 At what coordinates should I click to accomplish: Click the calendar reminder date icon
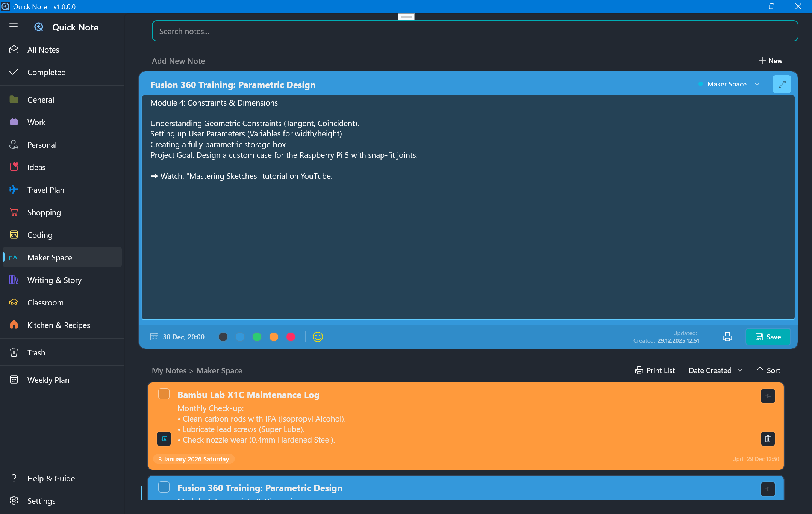click(154, 337)
